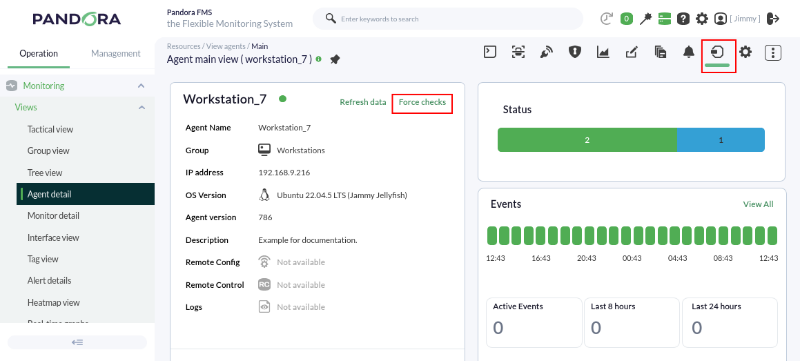Click the Monitoring heartbeat icon in sidebar
The image size is (800, 361).
(x=12, y=86)
